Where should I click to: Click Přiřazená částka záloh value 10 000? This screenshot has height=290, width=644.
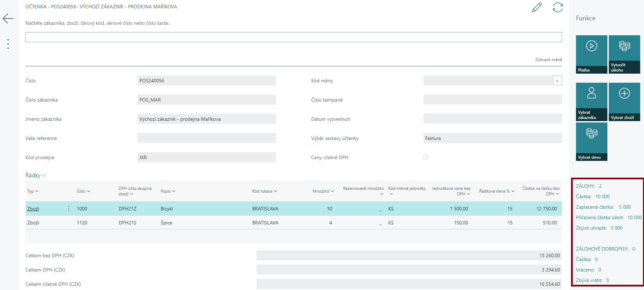click(x=635, y=217)
